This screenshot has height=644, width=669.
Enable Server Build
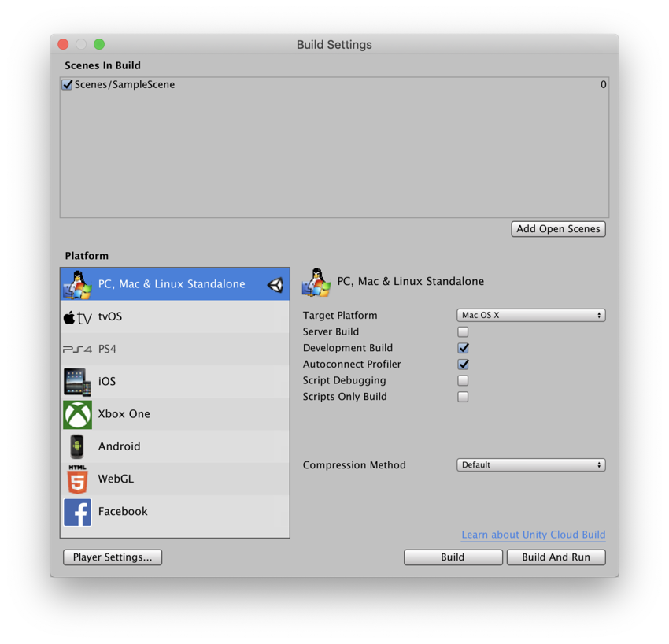(x=463, y=331)
